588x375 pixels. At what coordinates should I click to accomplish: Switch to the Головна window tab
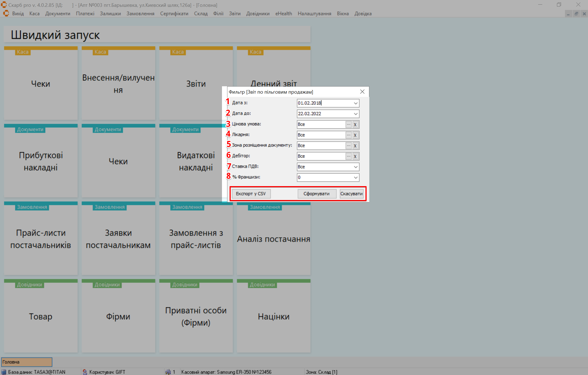[x=27, y=362]
